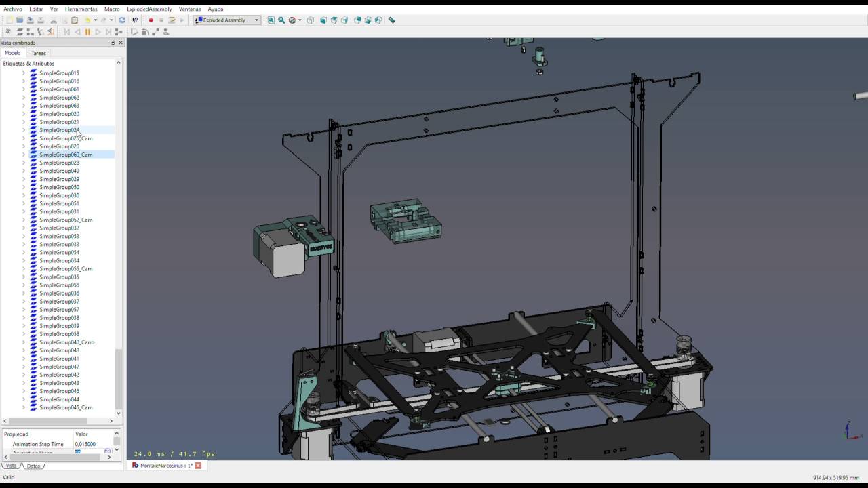Switch to front view cube icon

[x=323, y=20]
